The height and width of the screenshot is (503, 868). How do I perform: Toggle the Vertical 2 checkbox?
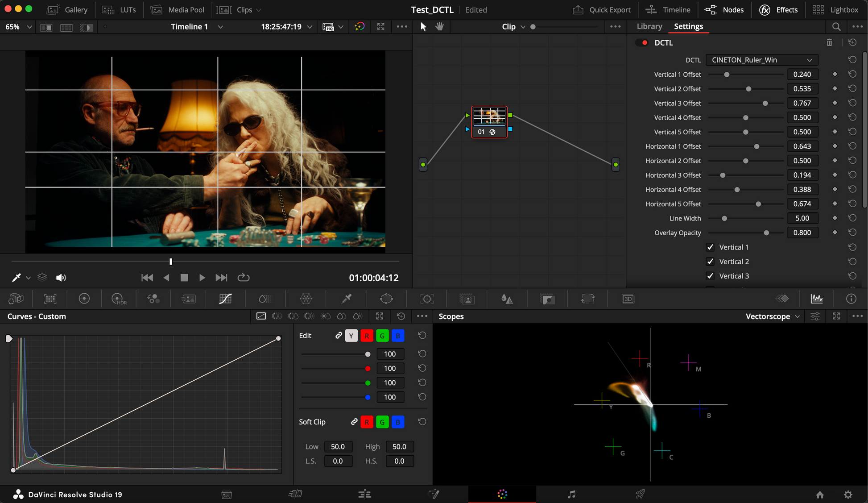point(710,262)
